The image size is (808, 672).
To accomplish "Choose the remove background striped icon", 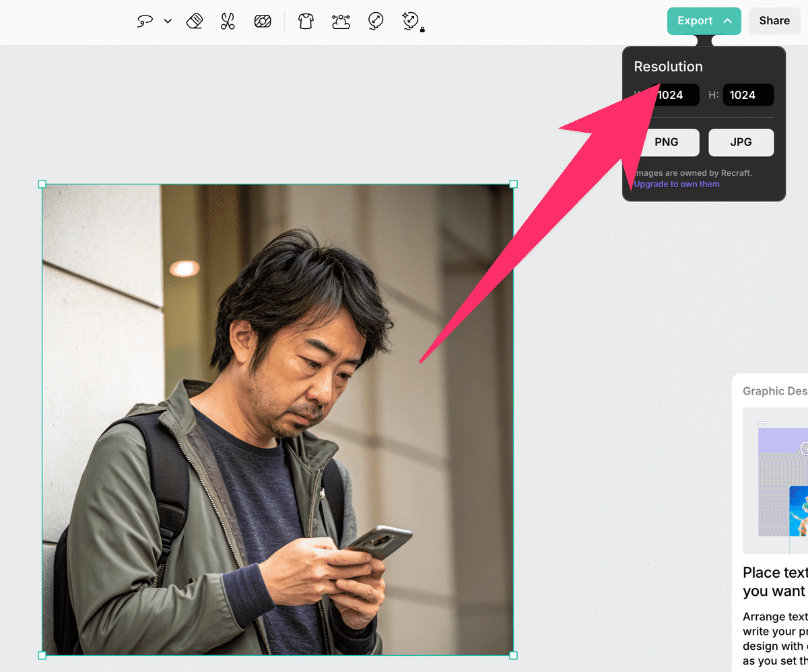I will (262, 22).
